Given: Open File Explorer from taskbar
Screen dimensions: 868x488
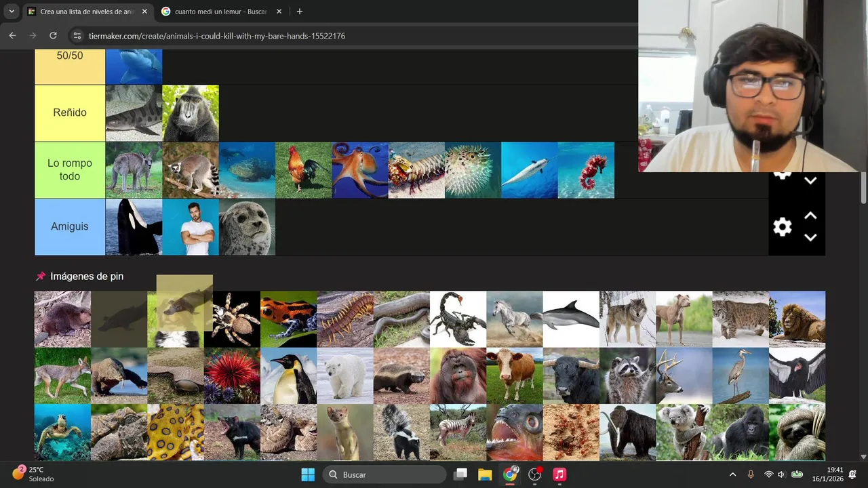Looking at the screenshot, I should click(x=485, y=474).
